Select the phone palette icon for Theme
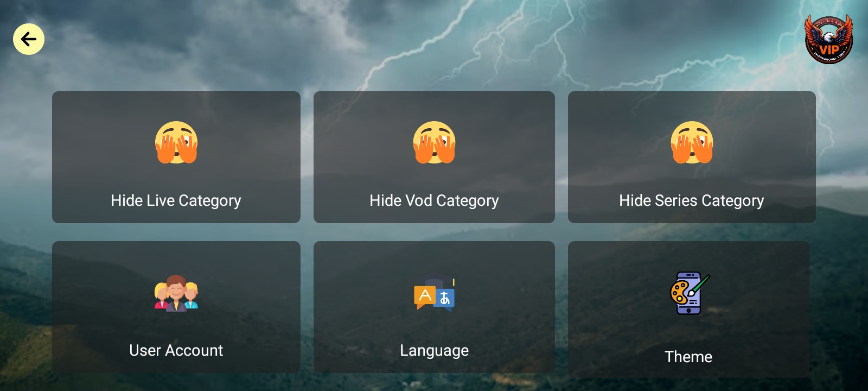 [690, 293]
